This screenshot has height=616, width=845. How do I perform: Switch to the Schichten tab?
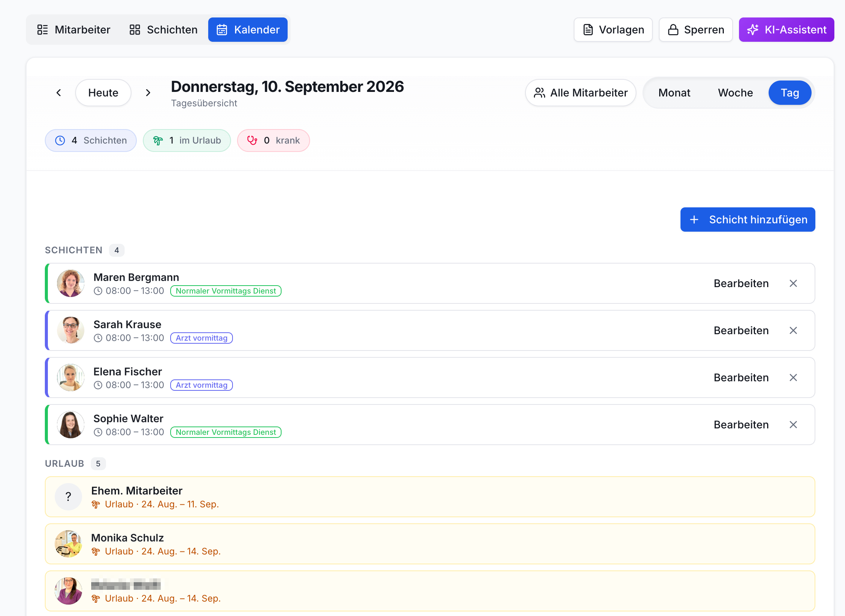pyautogui.click(x=163, y=30)
